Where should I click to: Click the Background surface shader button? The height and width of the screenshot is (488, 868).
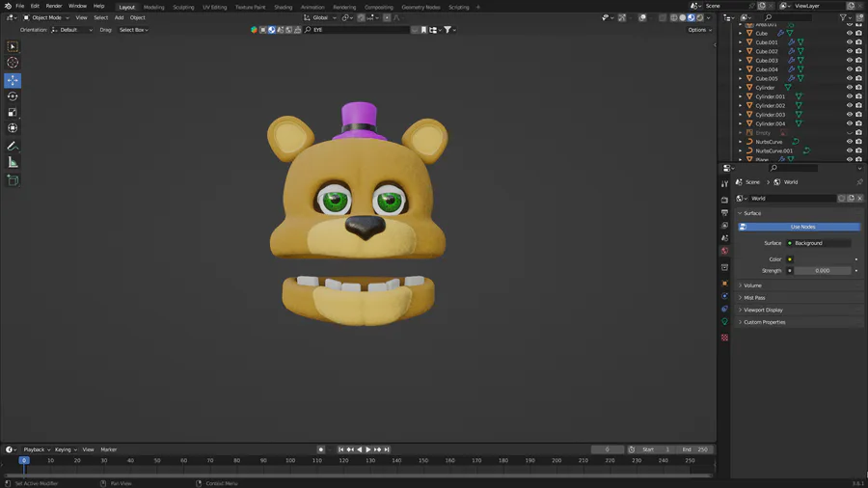point(819,243)
